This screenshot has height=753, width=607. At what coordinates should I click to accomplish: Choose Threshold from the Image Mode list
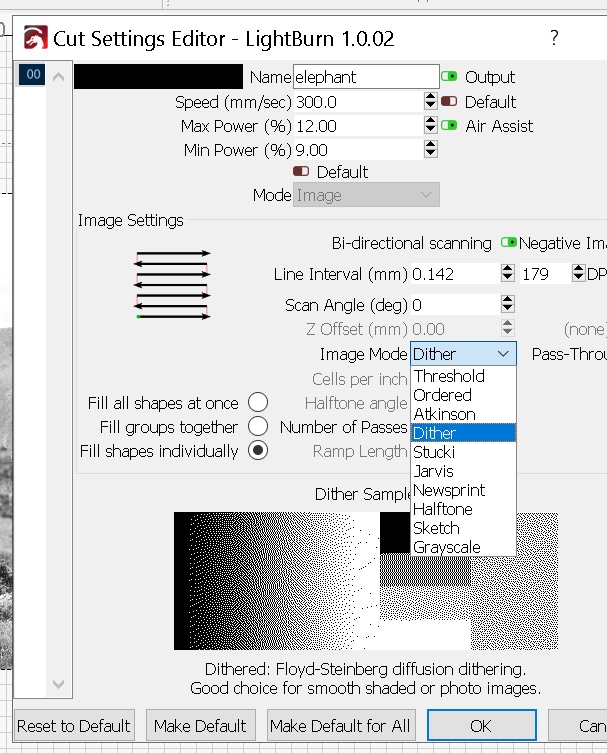point(463,376)
